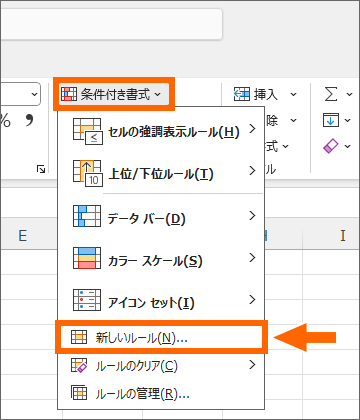Click the 挿入 (Insert) cells icon
Image resolution: width=360 pixels, height=420 pixels.
(x=242, y=94)
